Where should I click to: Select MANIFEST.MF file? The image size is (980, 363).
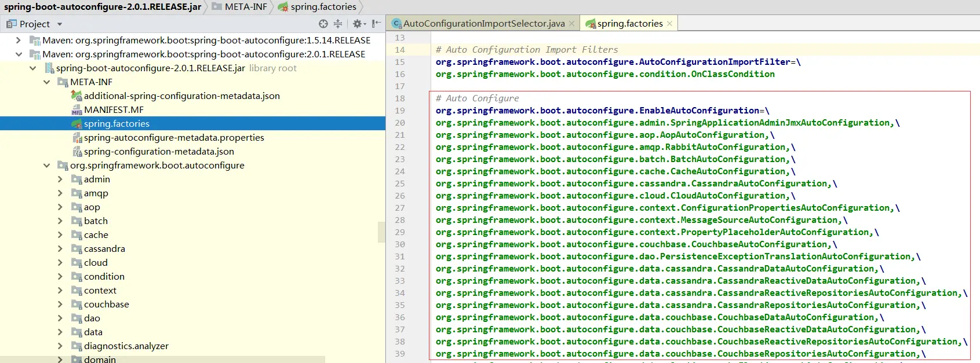[114, 109]
